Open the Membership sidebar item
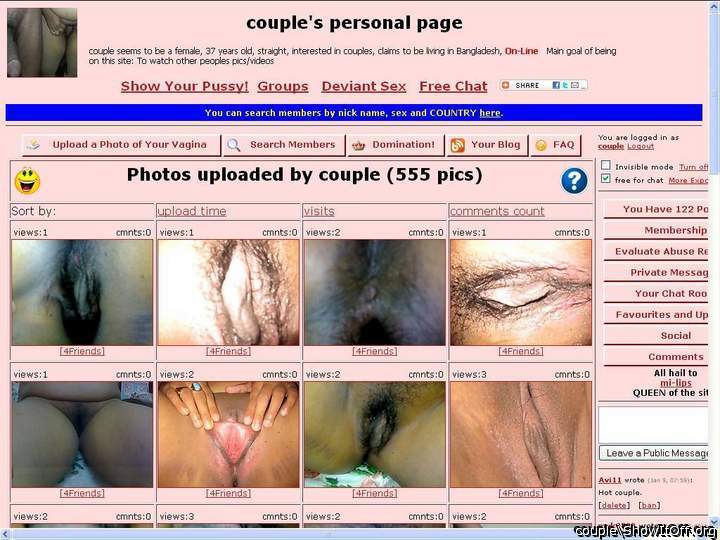The width and height of the screenshot is (720, 540). point(674,230)
